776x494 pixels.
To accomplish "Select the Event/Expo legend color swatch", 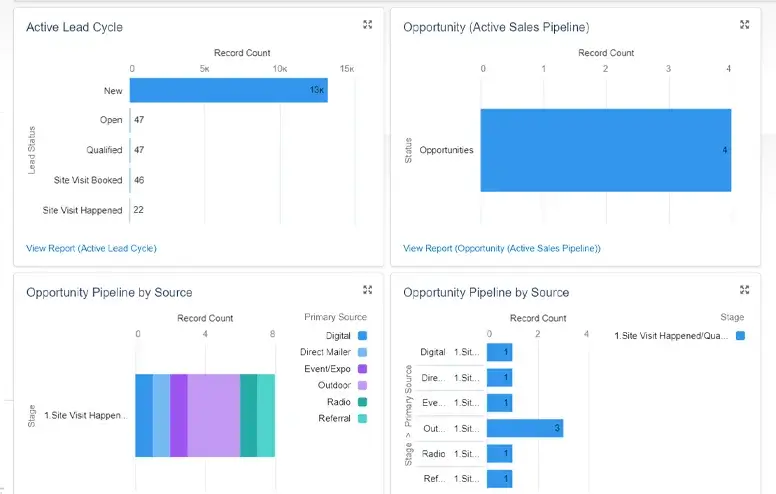I will pos(362,369).
